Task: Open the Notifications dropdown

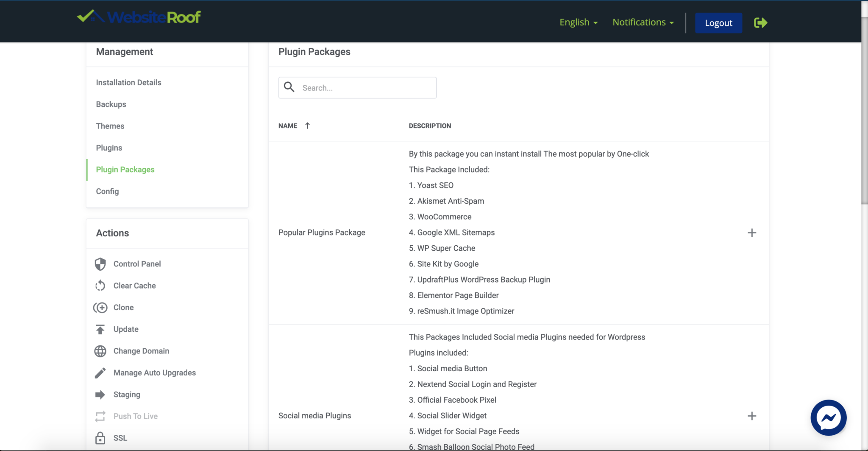Action: (643, 22)
